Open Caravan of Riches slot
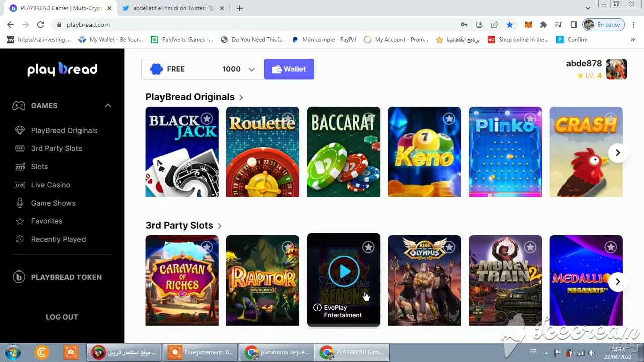The height and width of the screenshot is (362, 644). (182, 281)
